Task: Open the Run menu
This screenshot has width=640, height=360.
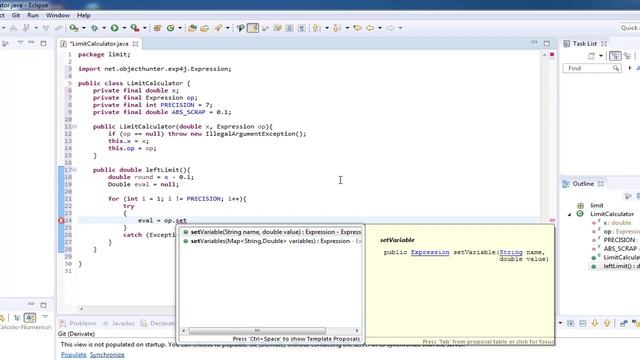Action: (x=33, y=15)
